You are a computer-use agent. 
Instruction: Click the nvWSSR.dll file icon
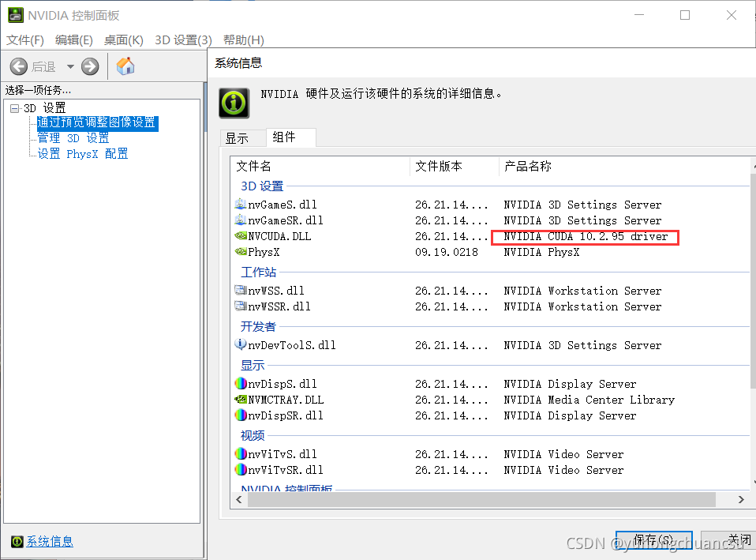(240, 306)
